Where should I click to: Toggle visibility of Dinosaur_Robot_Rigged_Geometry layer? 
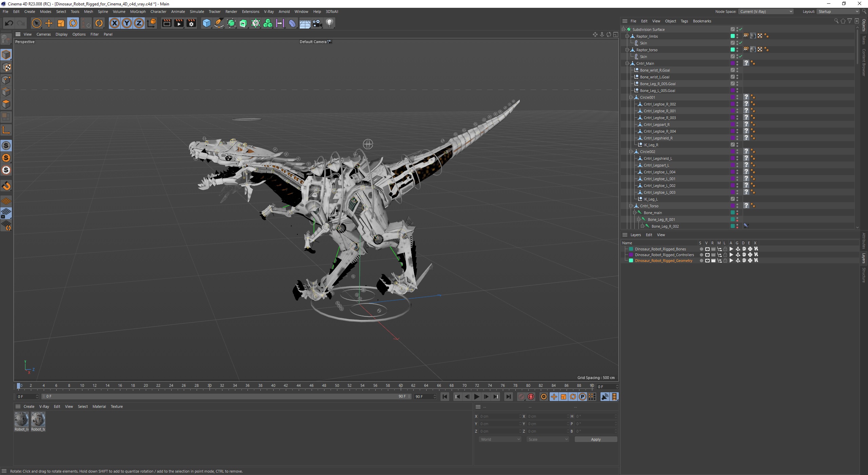(707, 260)
